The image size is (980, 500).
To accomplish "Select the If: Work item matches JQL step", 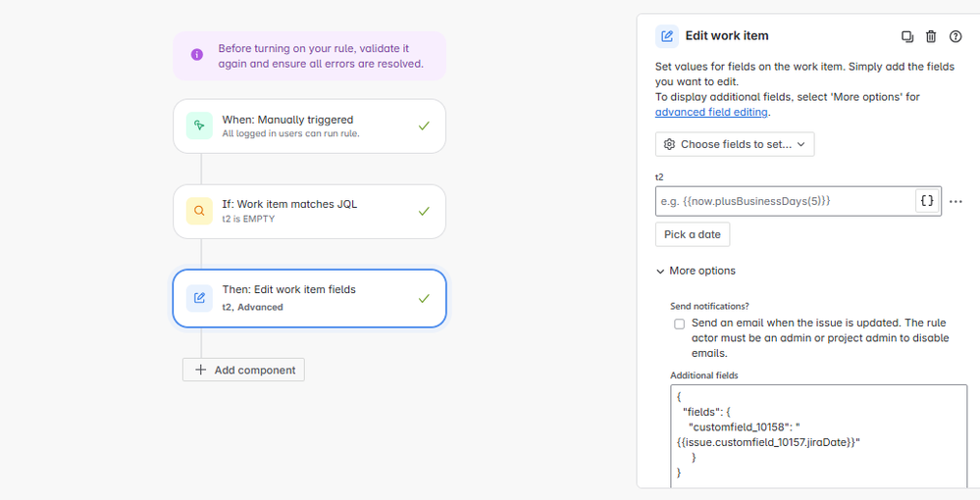I will click(x=309, y=211).
